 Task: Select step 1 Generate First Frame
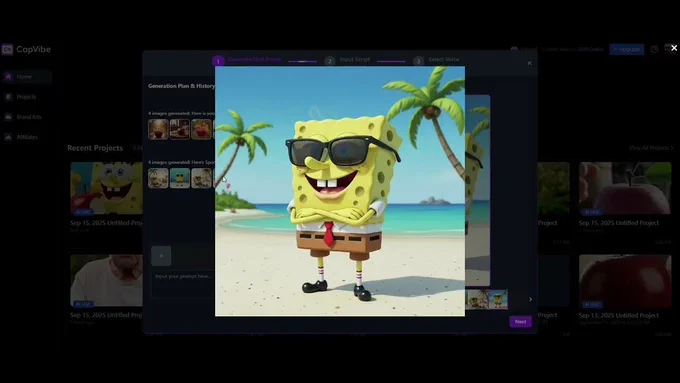[x=247, y=60]
